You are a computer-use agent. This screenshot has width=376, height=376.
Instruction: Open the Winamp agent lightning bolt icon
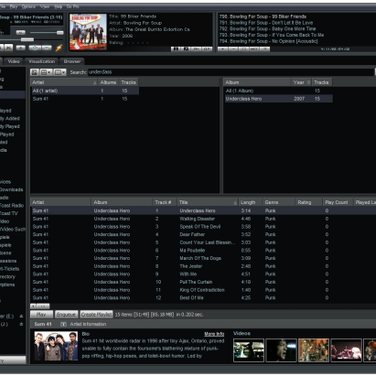[x=59, y=48]
